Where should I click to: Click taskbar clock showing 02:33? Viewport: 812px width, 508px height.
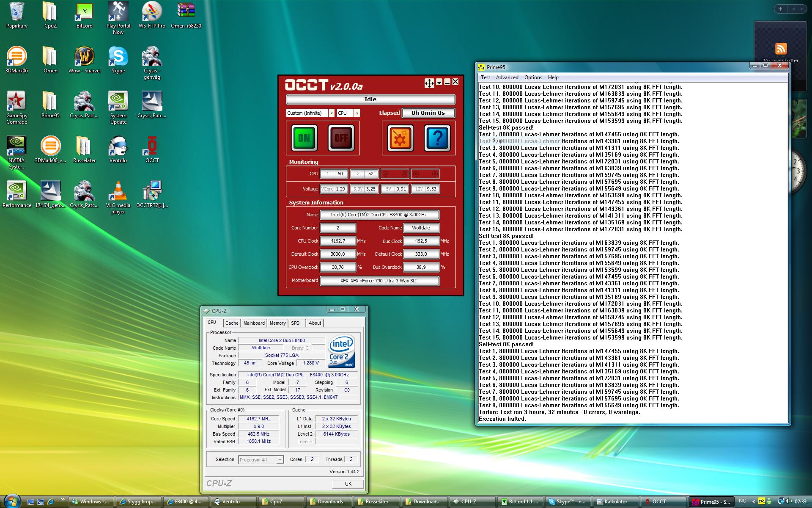(800, 501)
